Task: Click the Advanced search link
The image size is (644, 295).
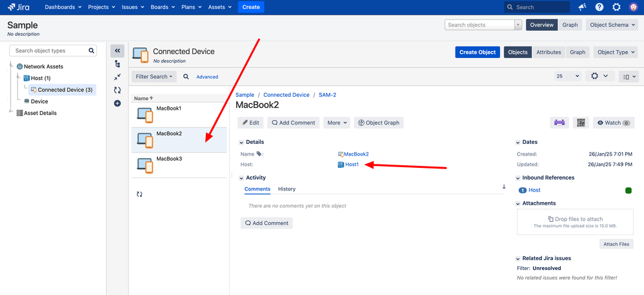Action: tap(207, 77)
